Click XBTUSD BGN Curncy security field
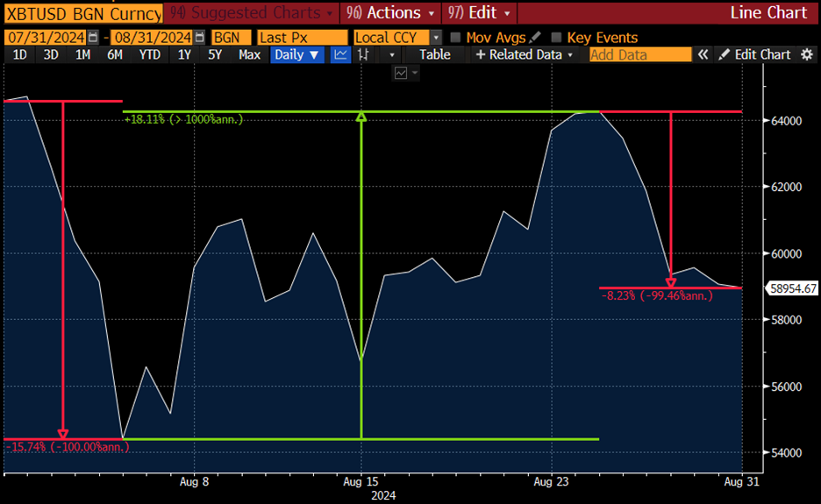The image size is (821, 504). pos(83,14)
